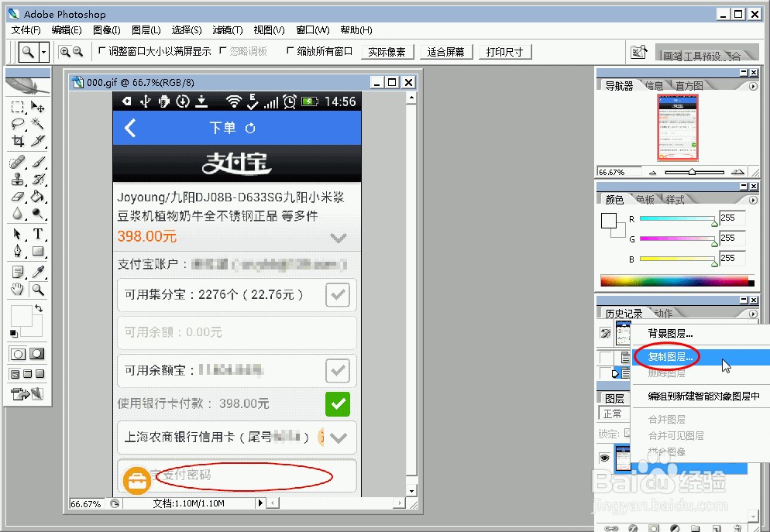Select the History Brush tool in toolbox

38,179
